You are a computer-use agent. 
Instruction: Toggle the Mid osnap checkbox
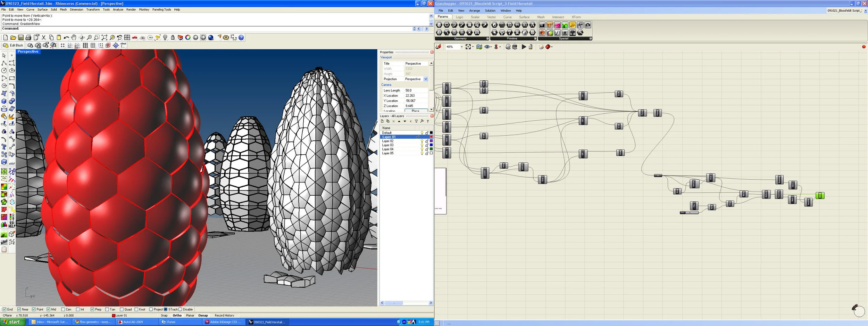point(48,309)
